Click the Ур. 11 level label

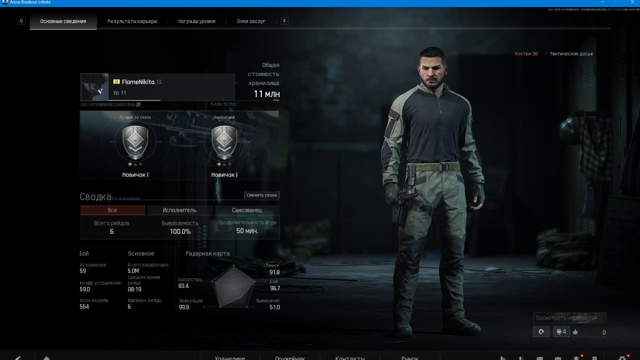click(x=120, y=93)
